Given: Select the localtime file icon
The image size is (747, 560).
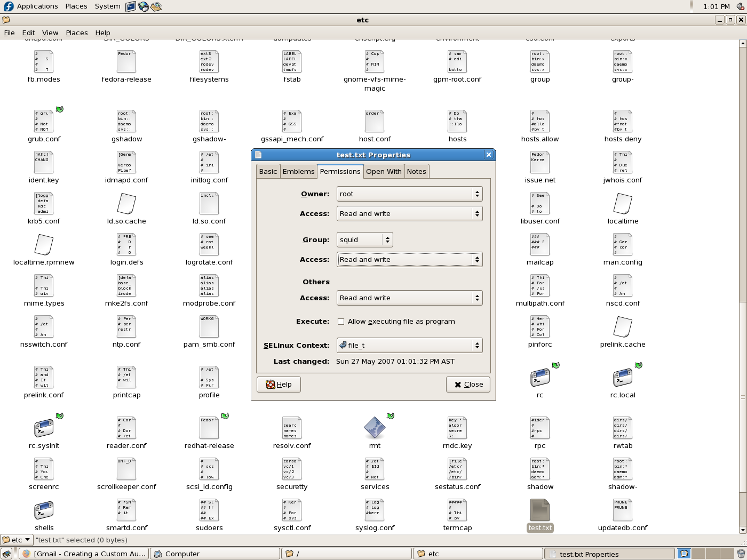Looking at the screenshot, I should [623, 204].
